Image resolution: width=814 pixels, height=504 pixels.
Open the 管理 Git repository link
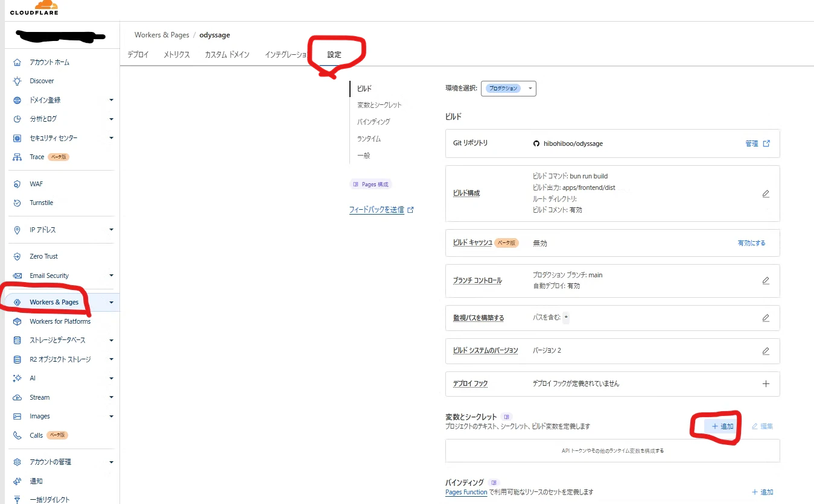coord(758,143)
